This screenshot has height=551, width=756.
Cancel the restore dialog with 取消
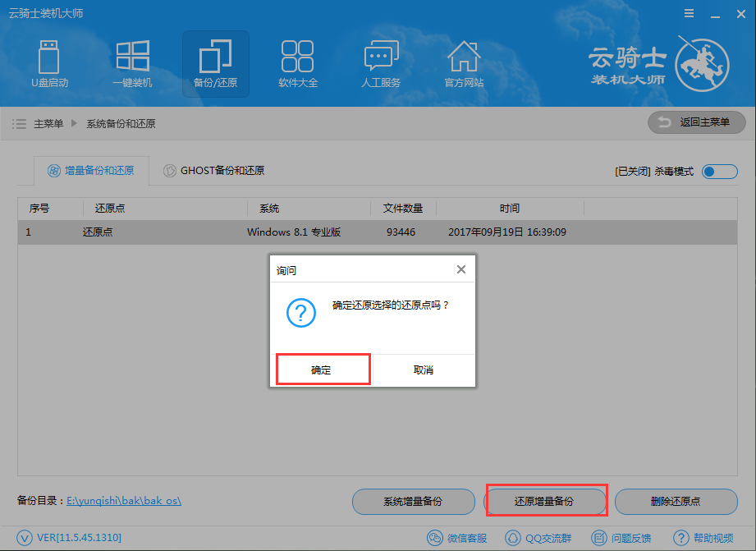point(424,370)
